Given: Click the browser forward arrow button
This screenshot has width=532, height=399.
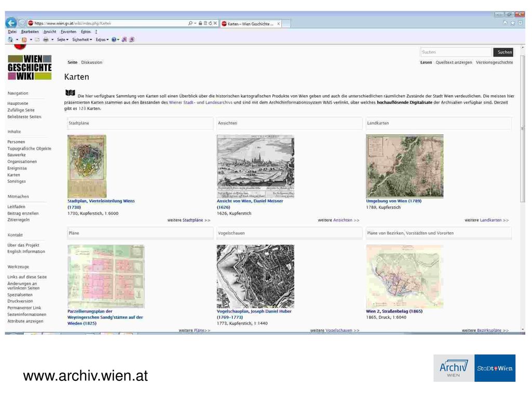Looking at the screenshot, I should coord(22,23).
